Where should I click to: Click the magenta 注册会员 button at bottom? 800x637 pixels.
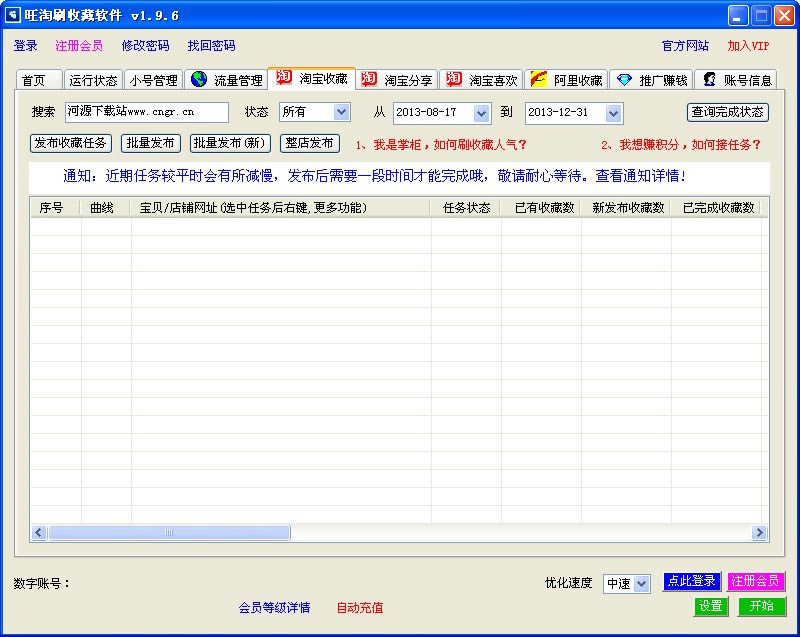coord(755,581)
